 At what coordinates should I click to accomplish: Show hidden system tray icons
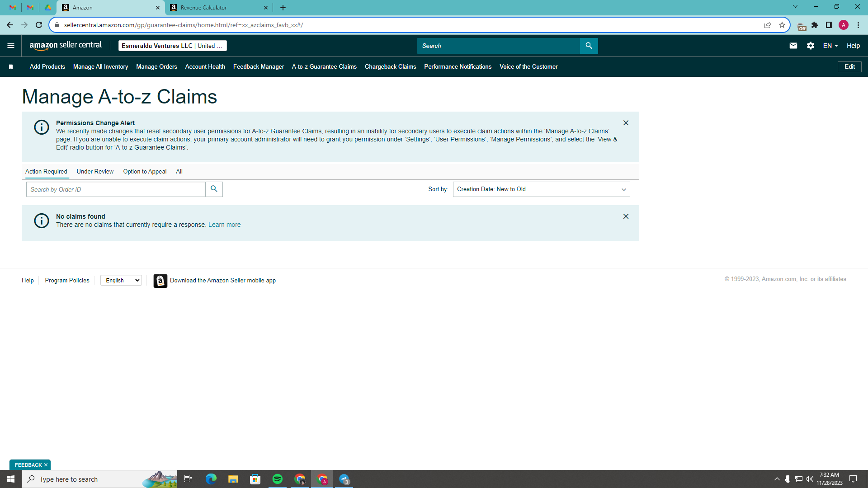[777, 479]
